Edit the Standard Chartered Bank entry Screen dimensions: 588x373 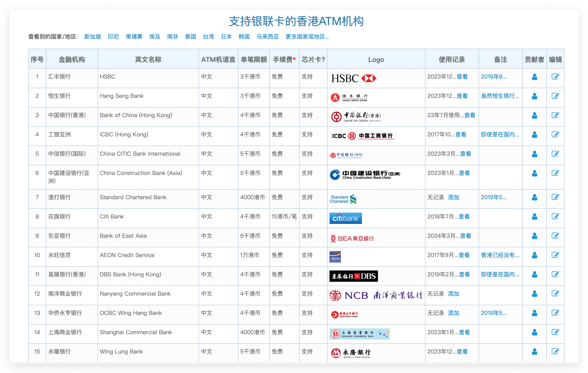(555, 197)
